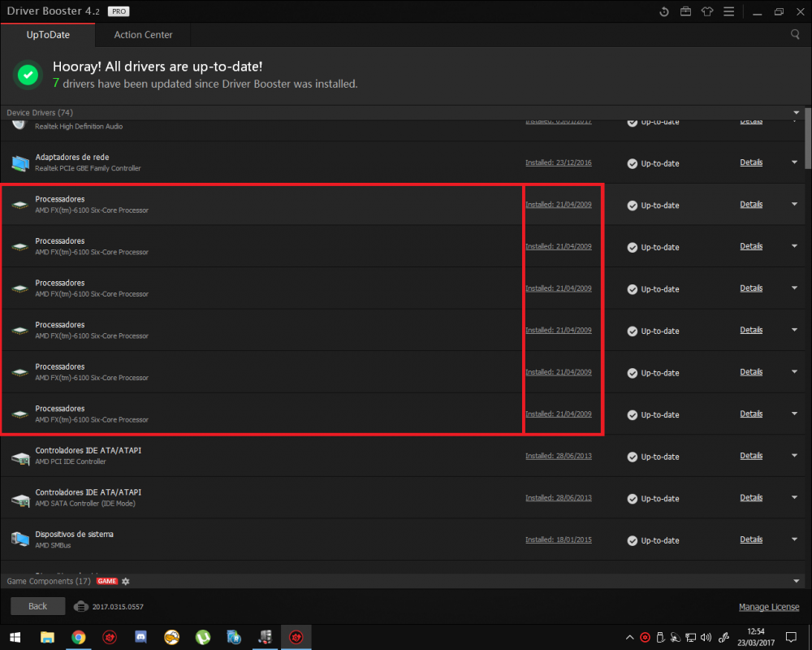The image size is (812, 650).
Task: Click the driver database icon beside 2017.0315.0557
Action: 80,606
